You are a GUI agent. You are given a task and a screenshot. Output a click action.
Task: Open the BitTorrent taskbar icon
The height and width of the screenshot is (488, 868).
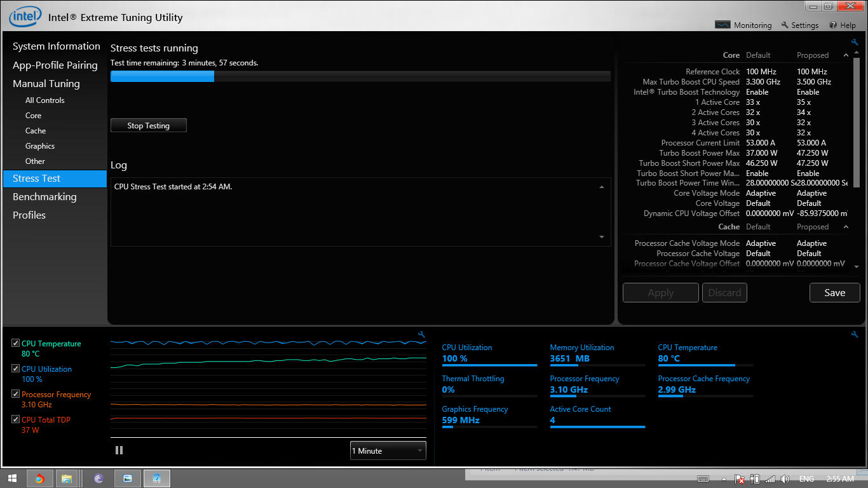[98, 478]
